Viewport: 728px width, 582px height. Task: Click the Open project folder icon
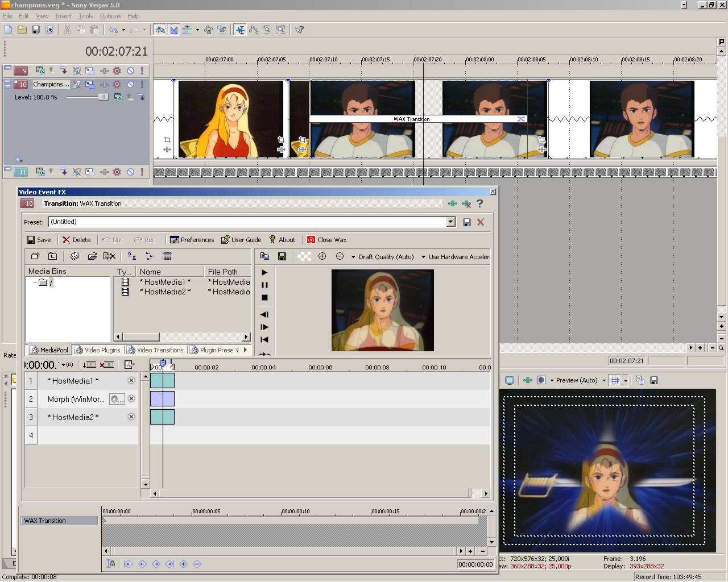(22, 30)
